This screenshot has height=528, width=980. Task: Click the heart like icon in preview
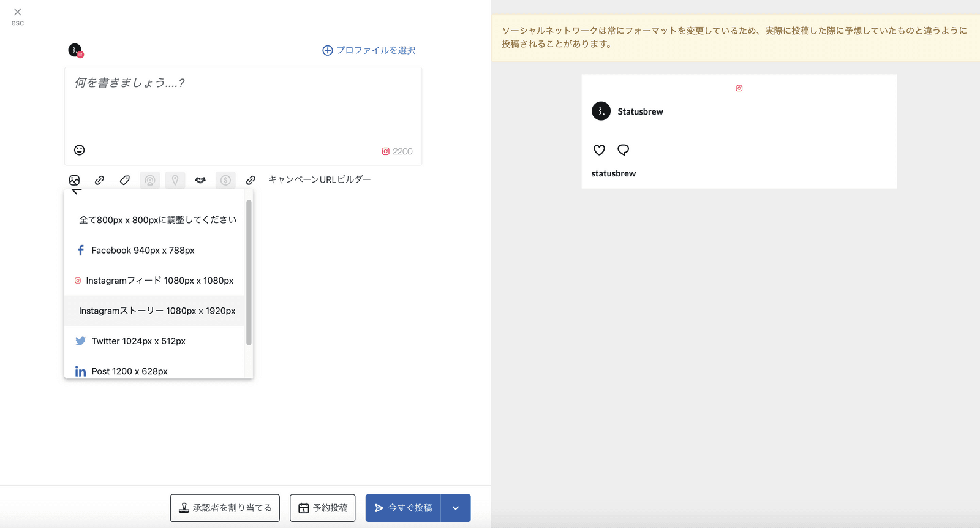(599, 149)
